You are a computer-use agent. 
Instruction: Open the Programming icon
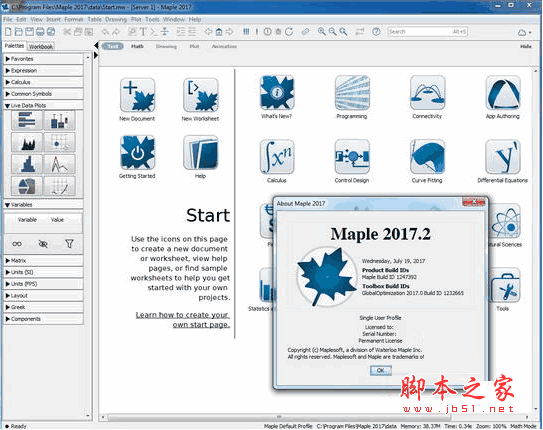(352, 92)
